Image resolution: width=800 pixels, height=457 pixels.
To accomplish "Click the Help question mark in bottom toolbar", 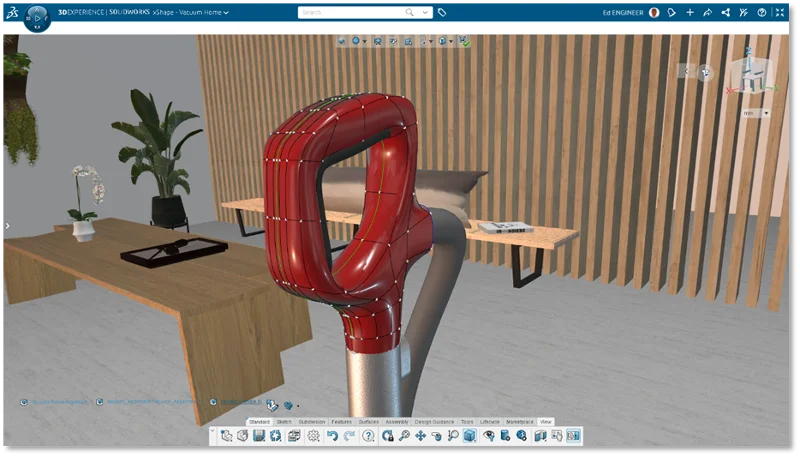I will 368,436.
